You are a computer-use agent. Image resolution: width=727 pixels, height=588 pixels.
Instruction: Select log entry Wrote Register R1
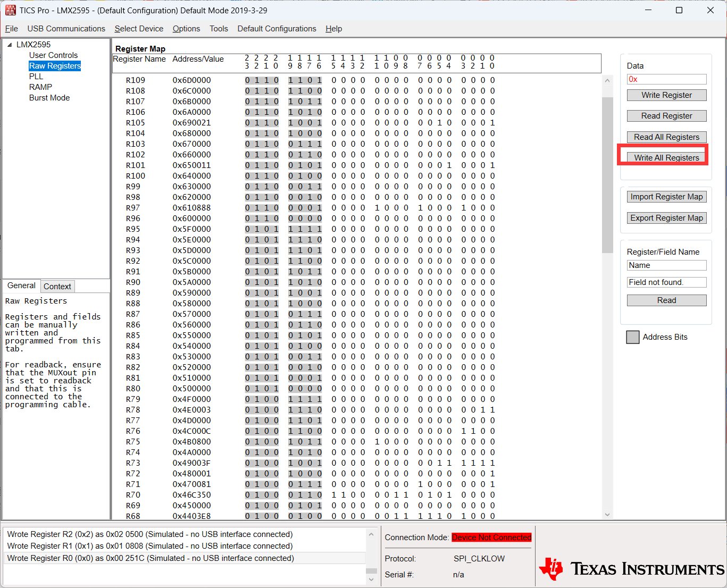186,546
